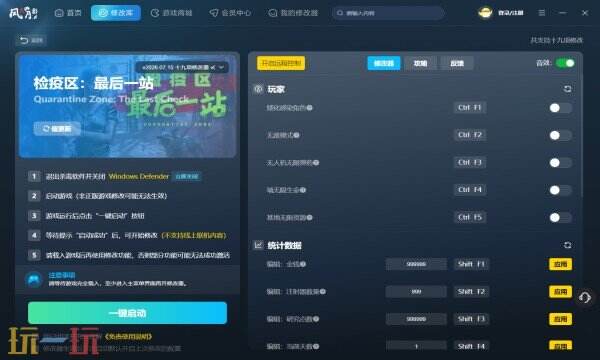Toggle the Ctrl F4 cheat switch
The height and width of the screenshot is (360, 600).
point(560,190)
